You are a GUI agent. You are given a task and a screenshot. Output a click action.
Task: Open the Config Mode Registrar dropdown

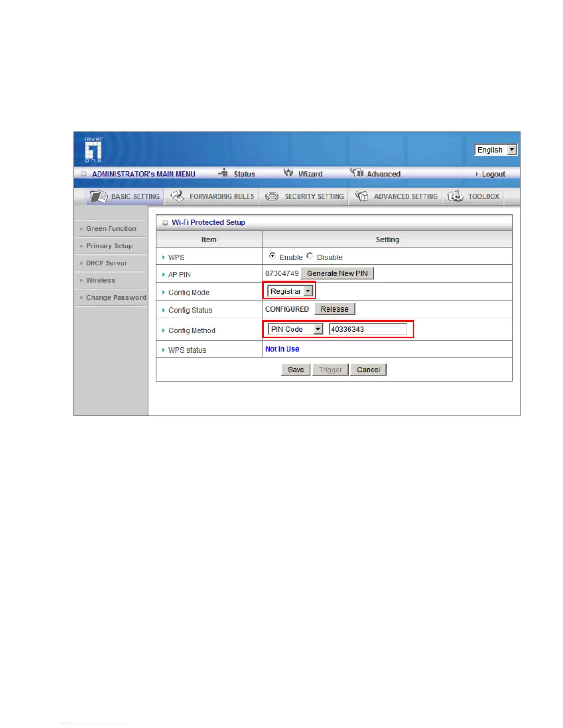click(x=290, y=291)
